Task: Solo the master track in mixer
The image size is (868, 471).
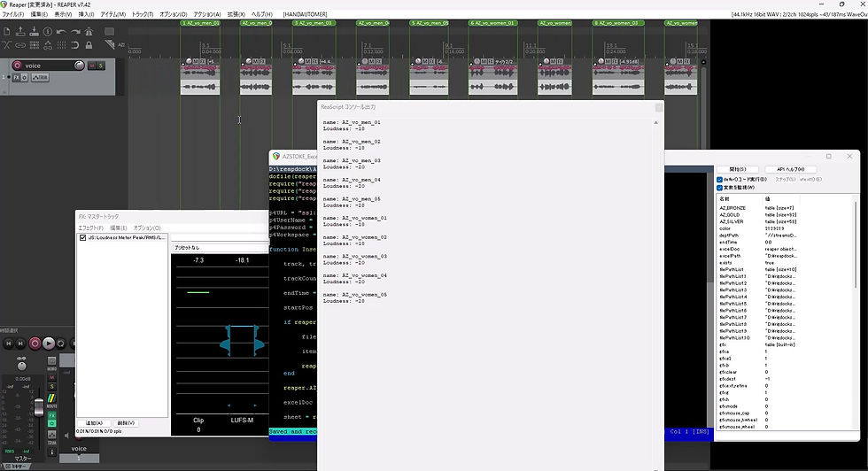Action: [x=52, y=387]
